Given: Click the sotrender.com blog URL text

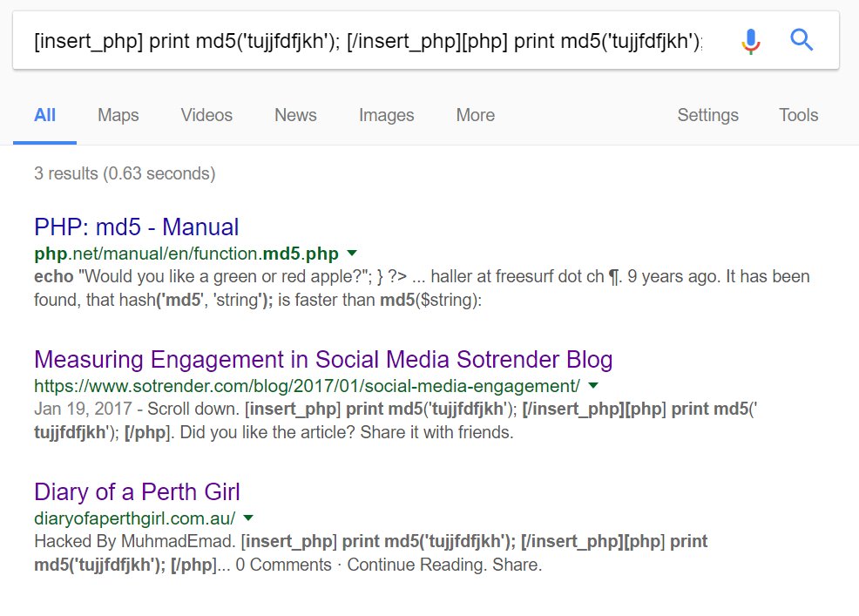Looking at the screenshot, I should pyautogui.click(x=307, y=386).
